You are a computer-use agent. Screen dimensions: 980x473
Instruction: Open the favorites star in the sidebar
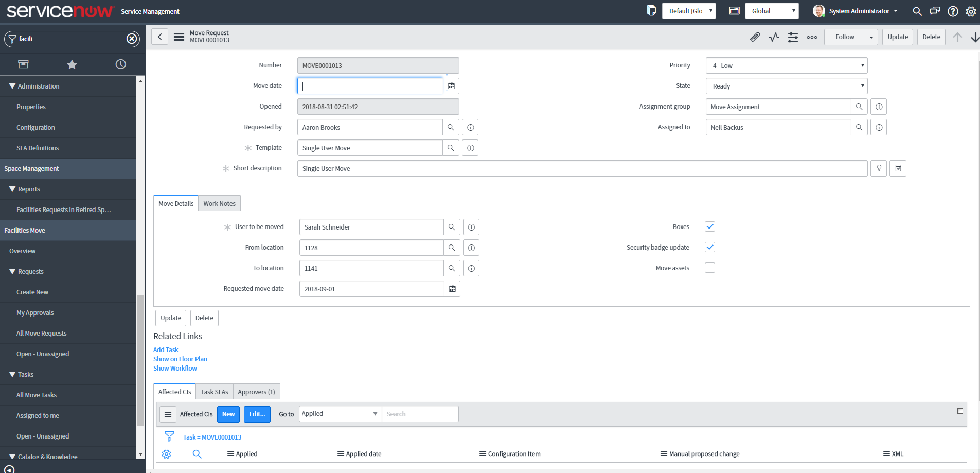click(x=72, y=64)
